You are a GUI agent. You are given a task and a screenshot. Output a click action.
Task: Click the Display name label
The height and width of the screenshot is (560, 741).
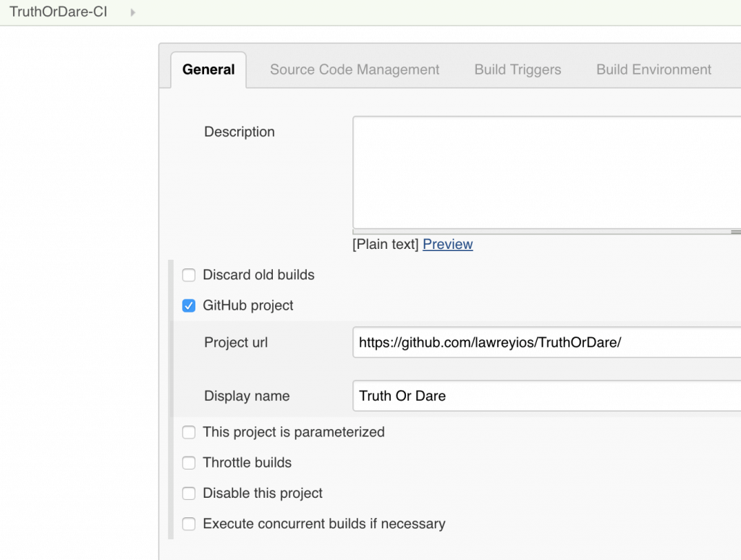(x=247, y=396)
